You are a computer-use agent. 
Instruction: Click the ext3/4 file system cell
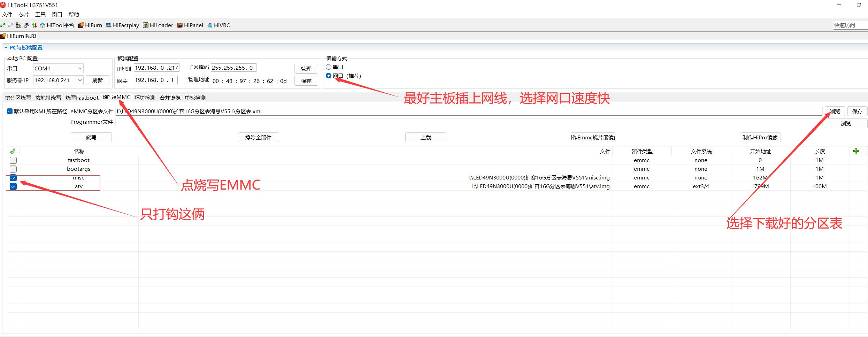(x=701, y=186)
